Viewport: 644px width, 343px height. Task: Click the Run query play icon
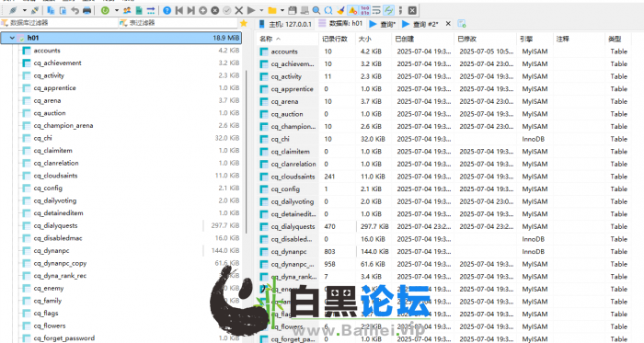click(251, 10)
